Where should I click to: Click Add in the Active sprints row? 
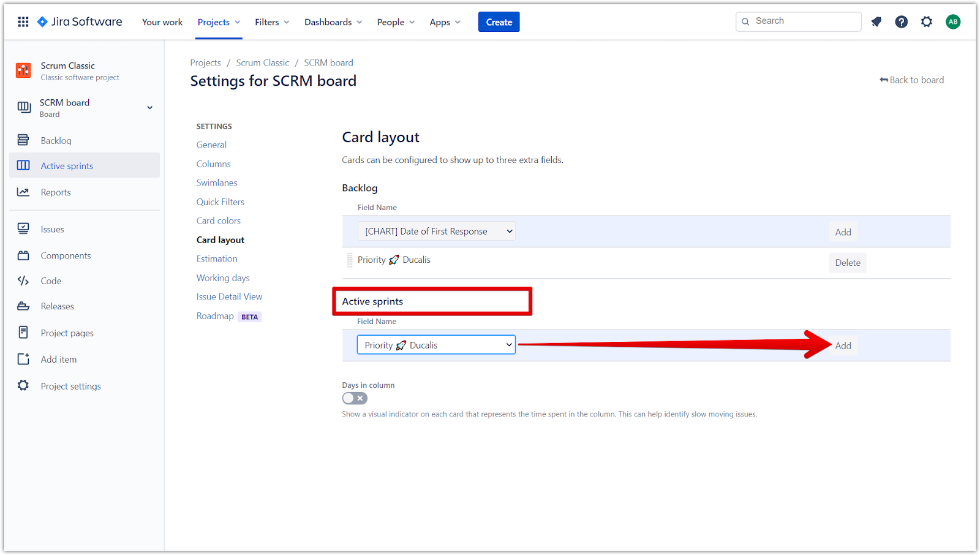click(x=843, y=346)
